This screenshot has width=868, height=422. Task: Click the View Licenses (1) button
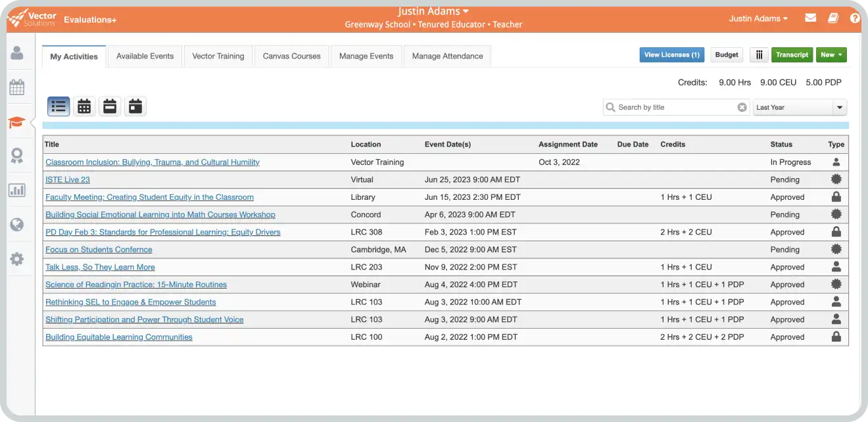point(671,55)
